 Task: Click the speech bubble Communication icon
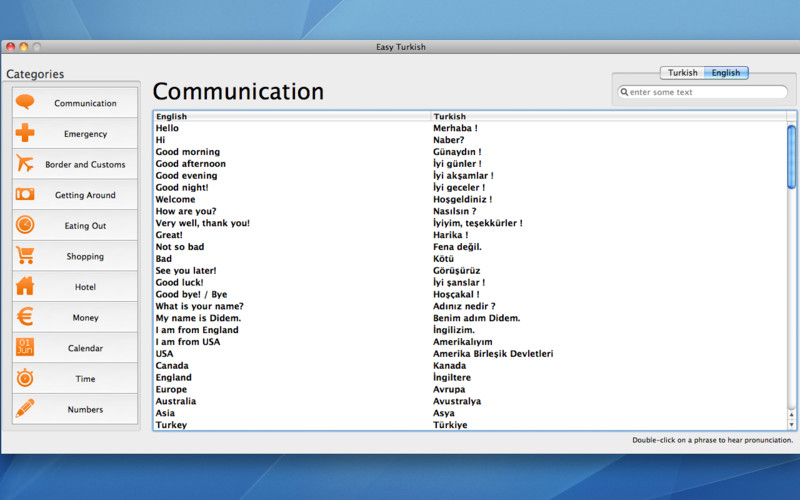pos(25,102)
